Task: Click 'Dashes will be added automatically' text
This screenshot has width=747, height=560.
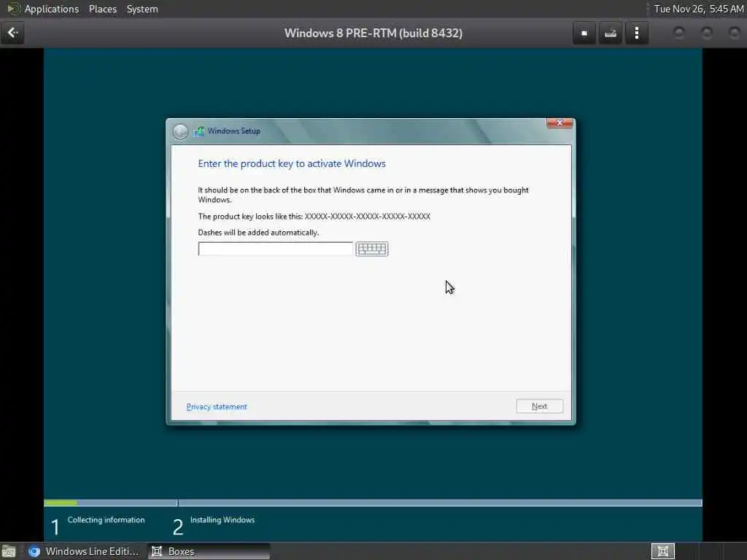Action: (259, 233)
